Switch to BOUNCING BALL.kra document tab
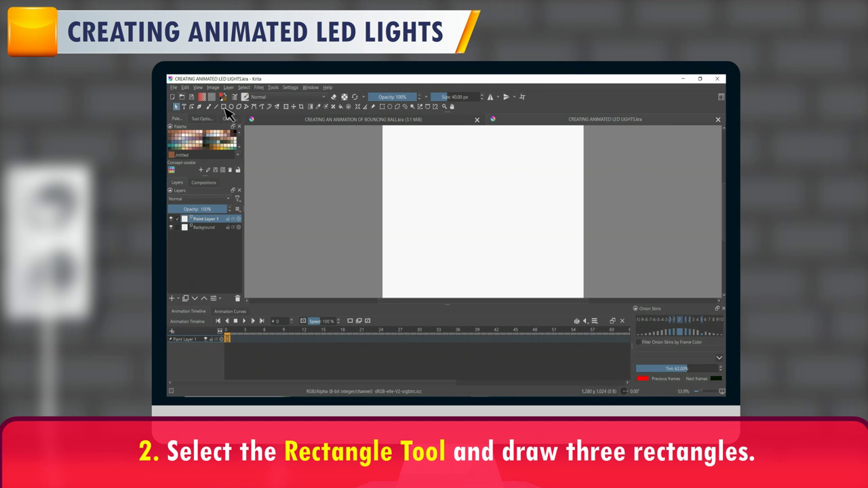 363,119
